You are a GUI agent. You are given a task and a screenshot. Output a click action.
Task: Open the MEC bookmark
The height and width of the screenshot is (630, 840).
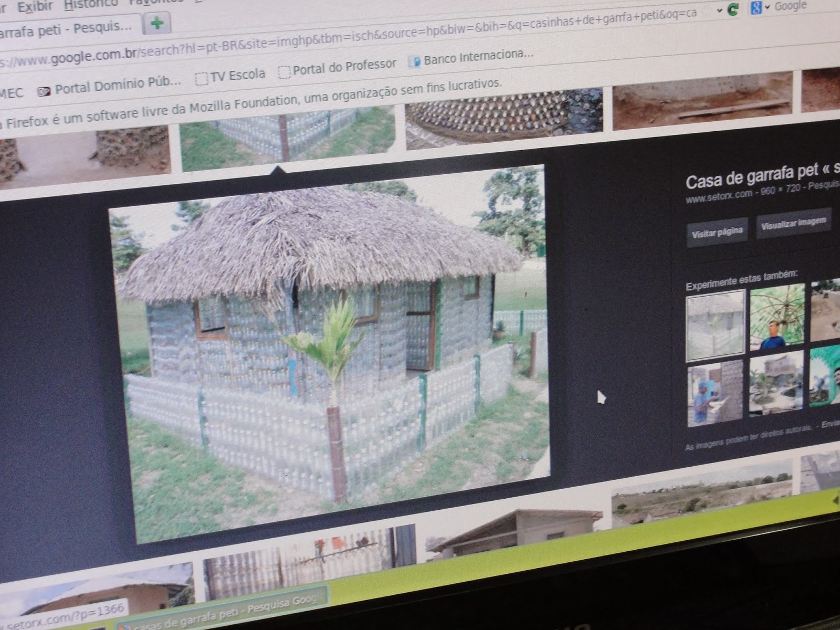[x=12, y=93]
